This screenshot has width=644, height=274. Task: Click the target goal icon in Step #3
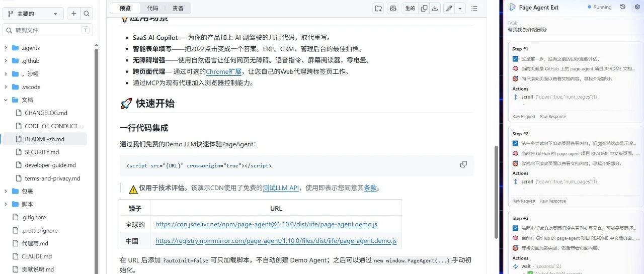pyautogui.click(x=515, y=248)
